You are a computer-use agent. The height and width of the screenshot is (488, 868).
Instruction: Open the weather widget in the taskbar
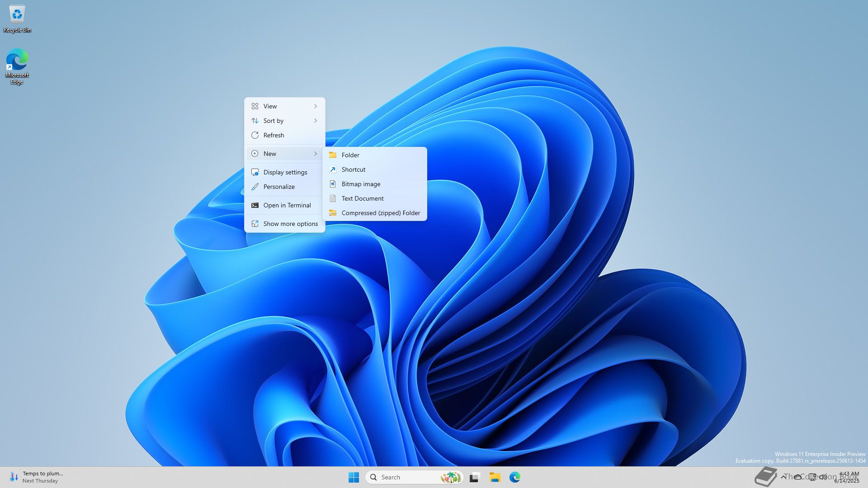[36, 477]
